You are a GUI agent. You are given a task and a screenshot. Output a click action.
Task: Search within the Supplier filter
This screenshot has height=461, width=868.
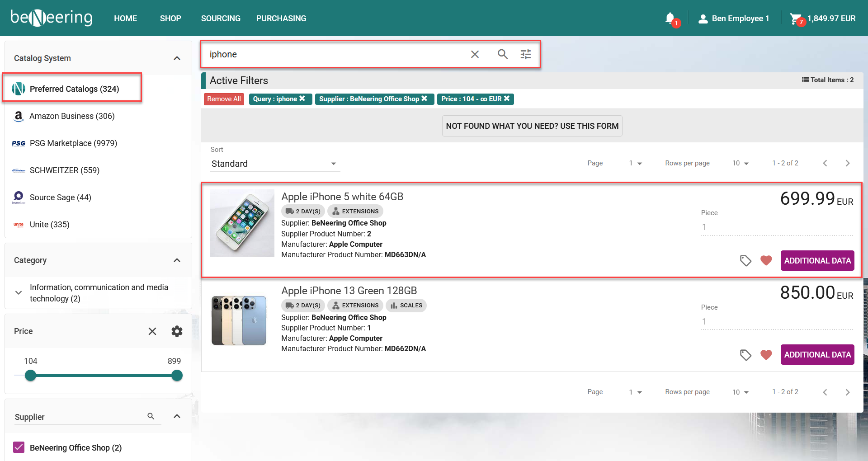[x=151, y=416]
